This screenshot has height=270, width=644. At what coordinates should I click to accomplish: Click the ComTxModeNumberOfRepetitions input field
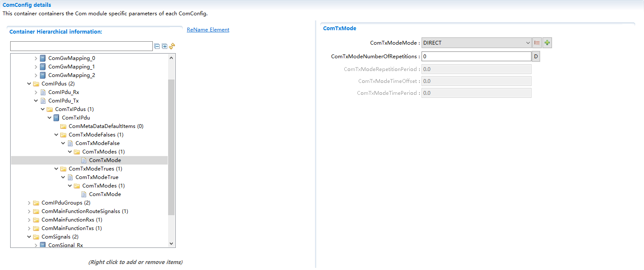[x=476, y=57]
